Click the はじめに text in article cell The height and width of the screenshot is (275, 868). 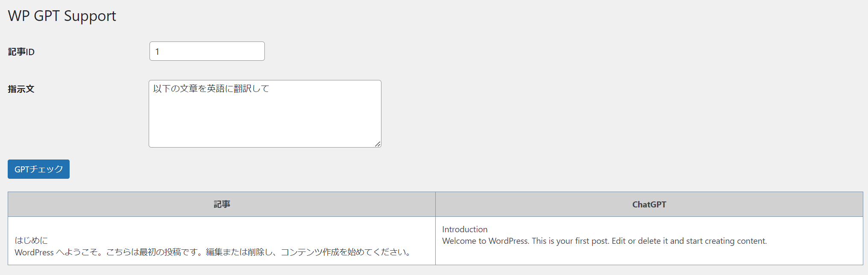[x=31, y=240]
